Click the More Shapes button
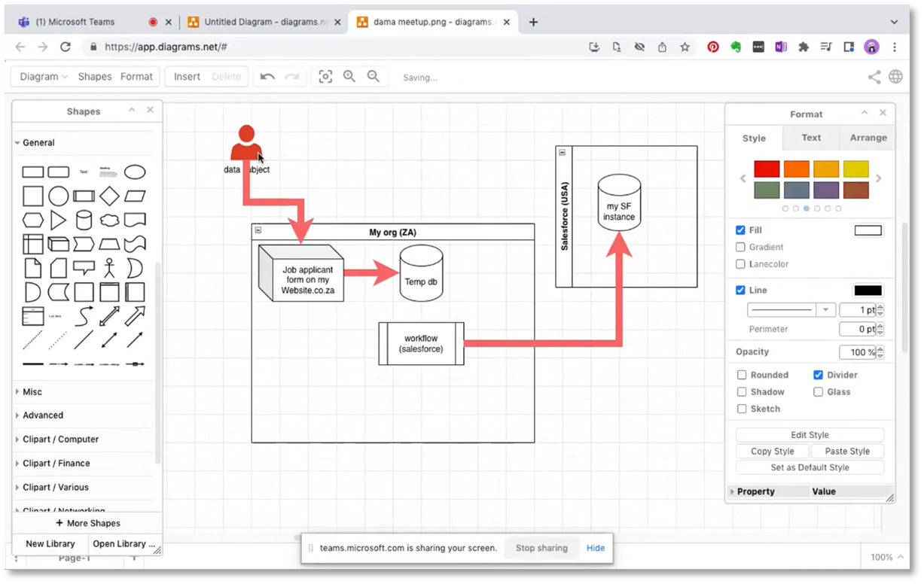Screen dimensions: 924x584 87,523
